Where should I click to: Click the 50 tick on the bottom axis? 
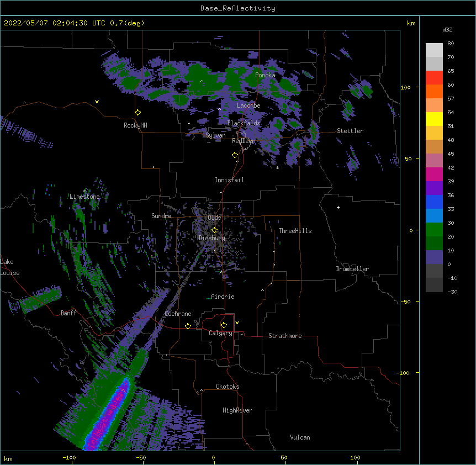click(x=284, y=457)
